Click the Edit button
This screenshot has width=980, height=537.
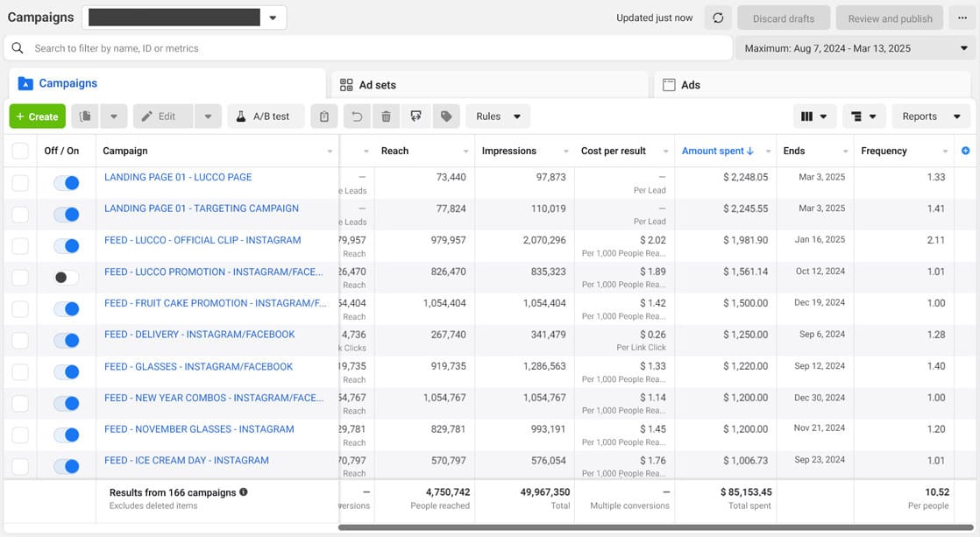163,117
